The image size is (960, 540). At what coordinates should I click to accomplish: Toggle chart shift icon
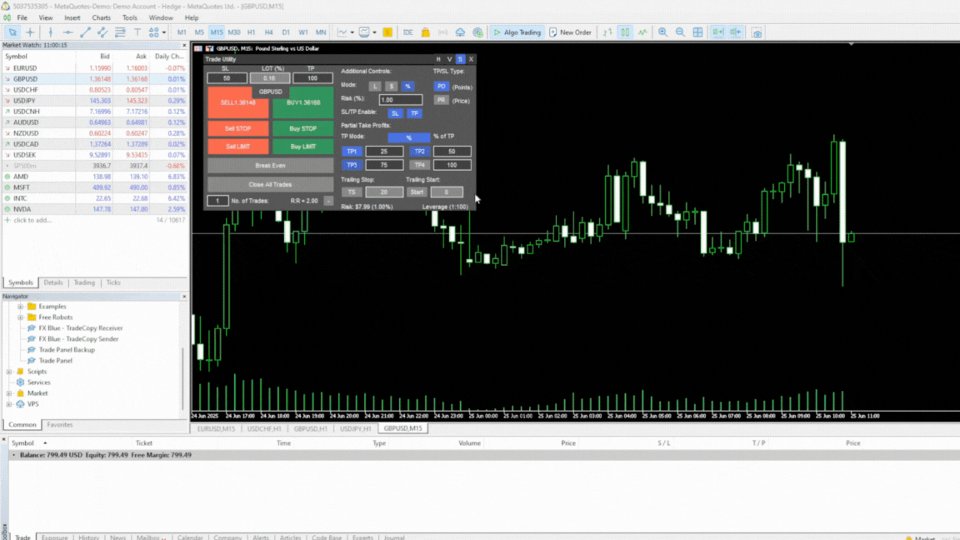(x=735, y=32)
